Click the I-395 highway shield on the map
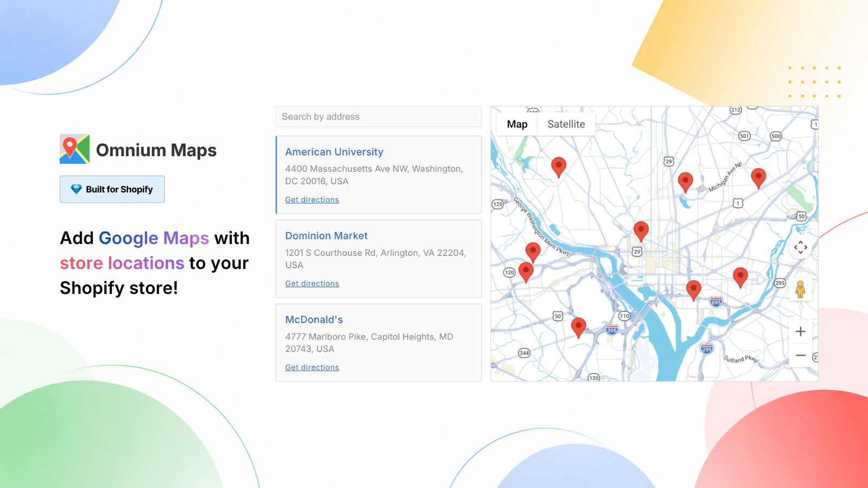Image resolution: width=868 pixels, height=488 pixels. tap(612, 330)
